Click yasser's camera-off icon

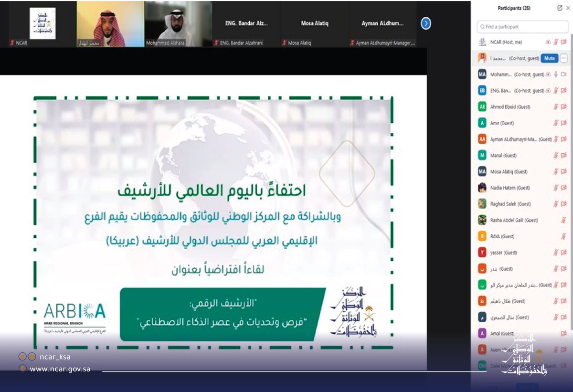pos(564,253)
